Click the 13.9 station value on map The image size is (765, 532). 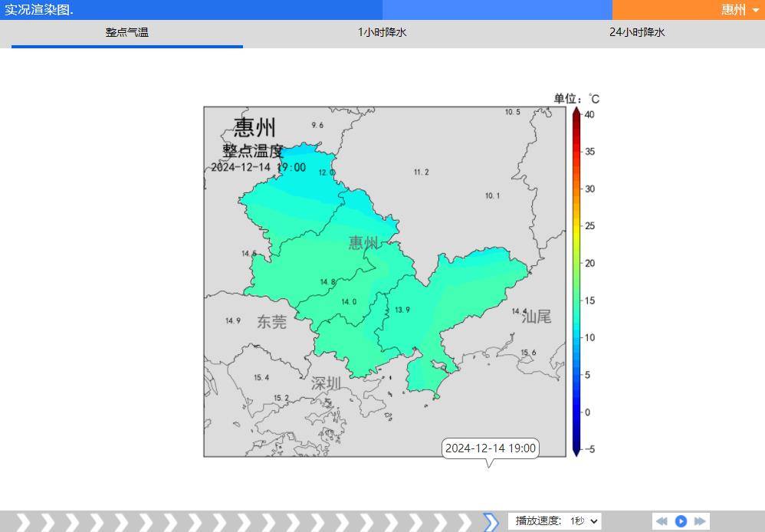(402, 310)
